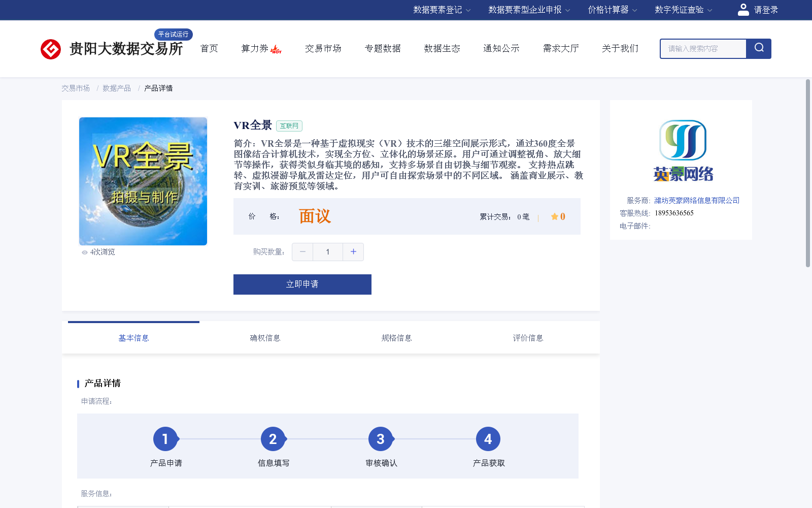This screenshot has height=508, width=812.
Task: Click step 3 circle for 审核确认
Action: point(381,439)
